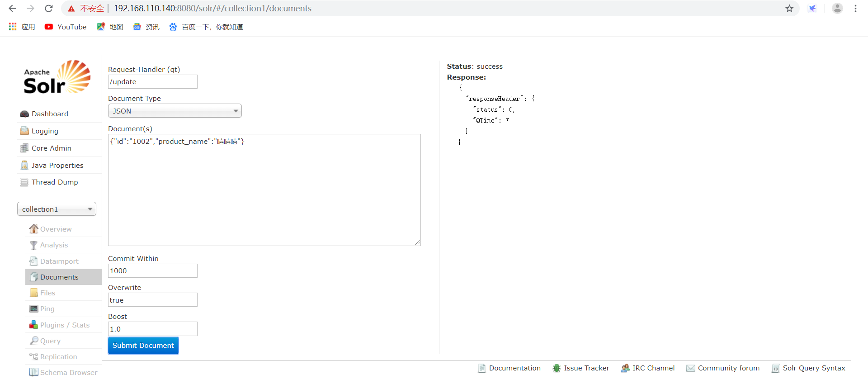
Task: Open the YouTube bookmark
Action: point(66,27)
